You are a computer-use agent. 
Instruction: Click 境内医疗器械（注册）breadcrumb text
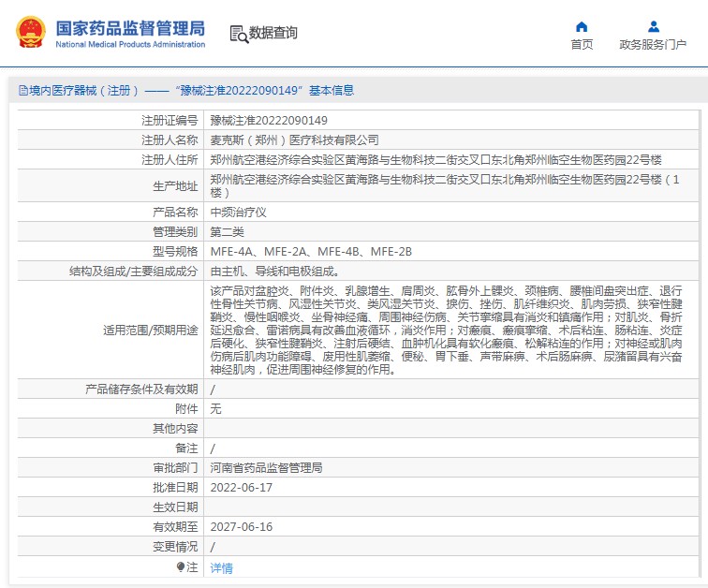click(84, 90)
